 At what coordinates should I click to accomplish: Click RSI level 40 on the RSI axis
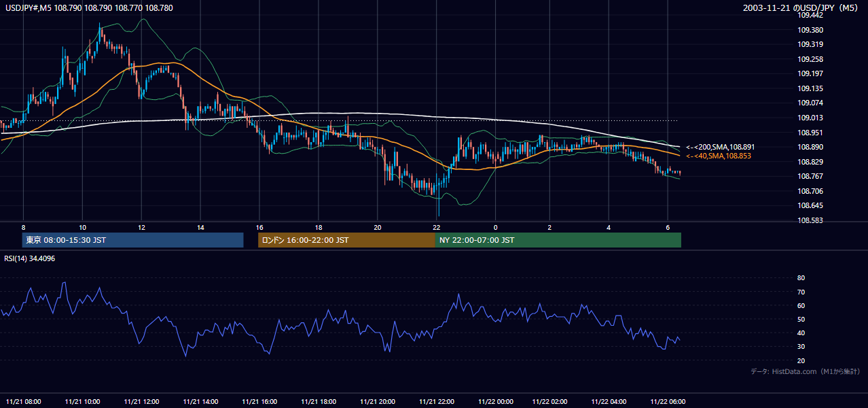click(x=801, y=333)
